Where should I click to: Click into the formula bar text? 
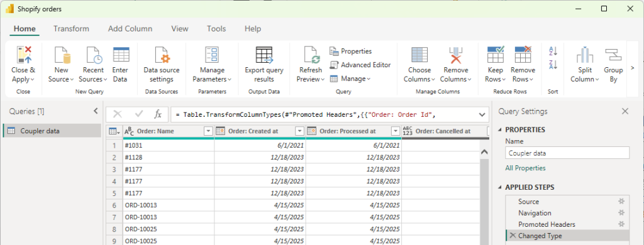coord(305,115)
